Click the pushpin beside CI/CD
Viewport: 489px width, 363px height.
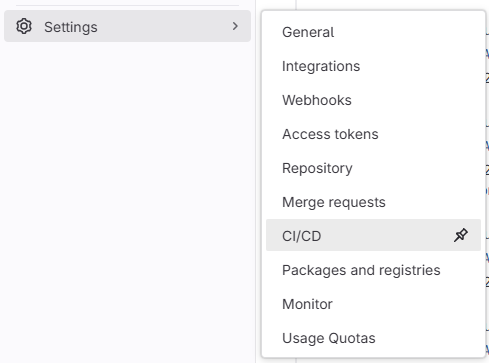(461, 235)
